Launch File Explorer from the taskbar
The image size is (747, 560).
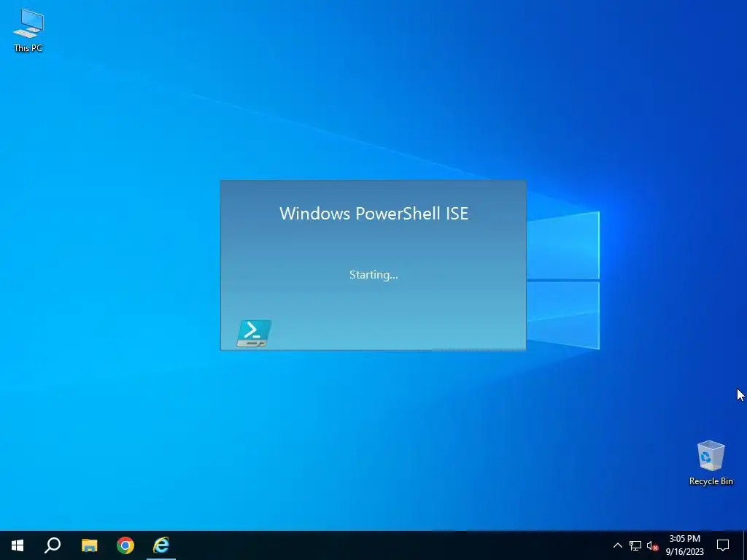(89, 545)
